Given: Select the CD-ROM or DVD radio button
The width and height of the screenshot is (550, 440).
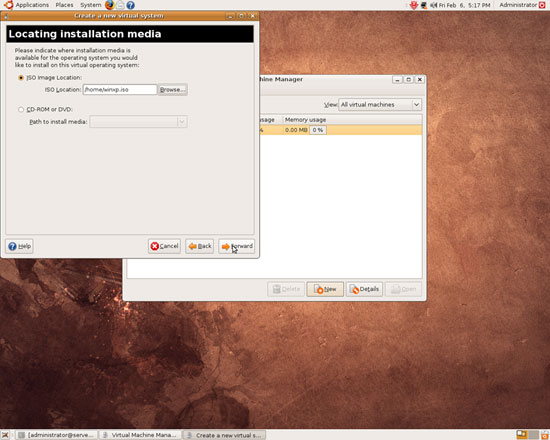Looking at the screenshot, I should click(21, 109).
